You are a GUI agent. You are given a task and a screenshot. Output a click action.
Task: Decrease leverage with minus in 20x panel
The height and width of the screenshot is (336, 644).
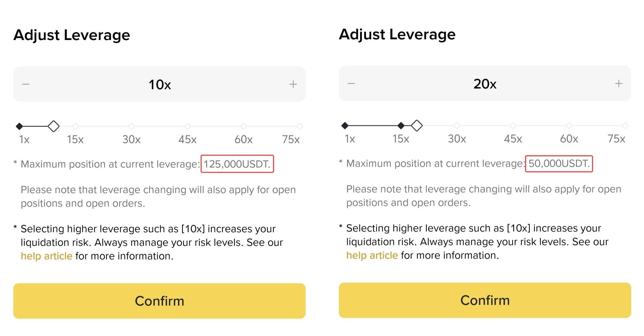(x=351, y=83)
